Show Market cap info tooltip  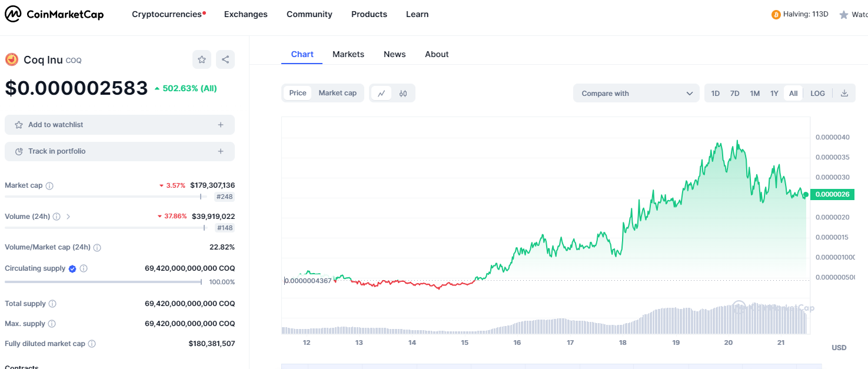coord(49,186)
